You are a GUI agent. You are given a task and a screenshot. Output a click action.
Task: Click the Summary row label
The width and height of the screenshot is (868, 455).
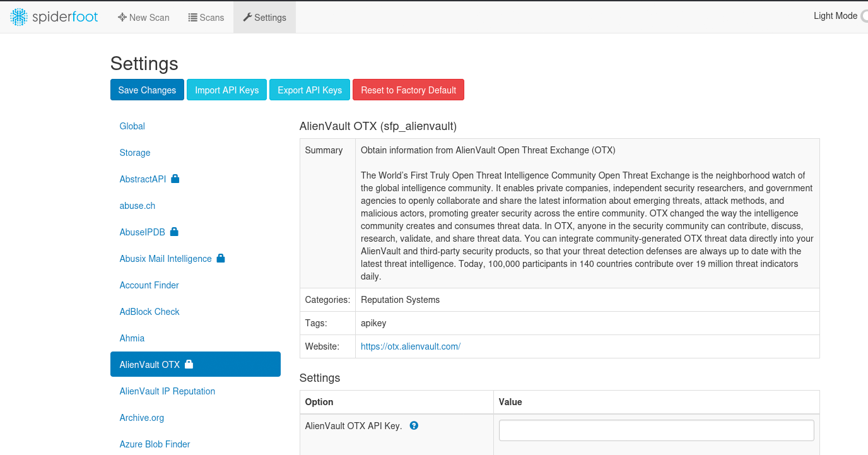pyautogui.click(x=324, y=150)
